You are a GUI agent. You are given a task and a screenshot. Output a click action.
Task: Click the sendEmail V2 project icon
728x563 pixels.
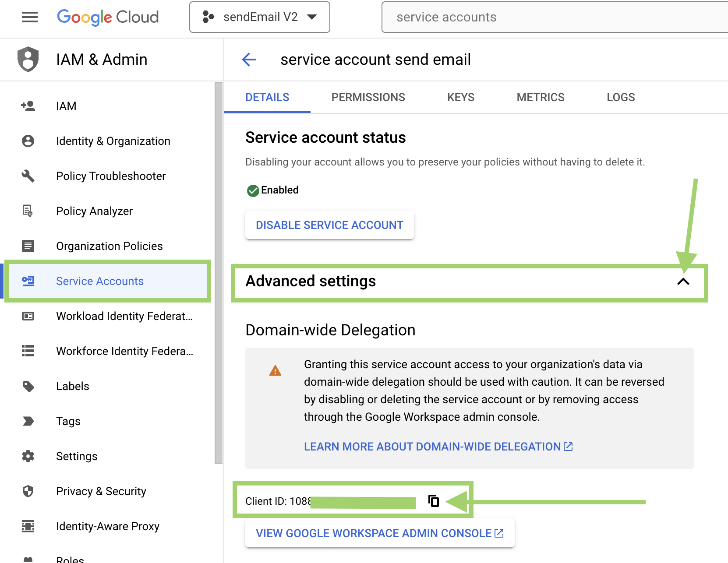pyautogui.click(x=208, y=17)
